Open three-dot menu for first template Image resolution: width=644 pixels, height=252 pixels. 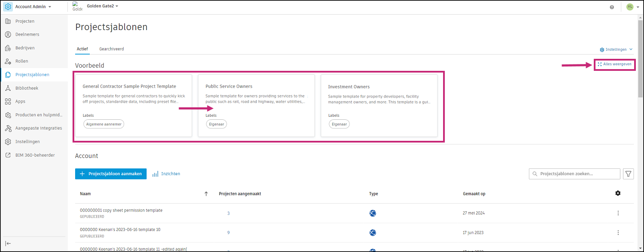(618, 213)
